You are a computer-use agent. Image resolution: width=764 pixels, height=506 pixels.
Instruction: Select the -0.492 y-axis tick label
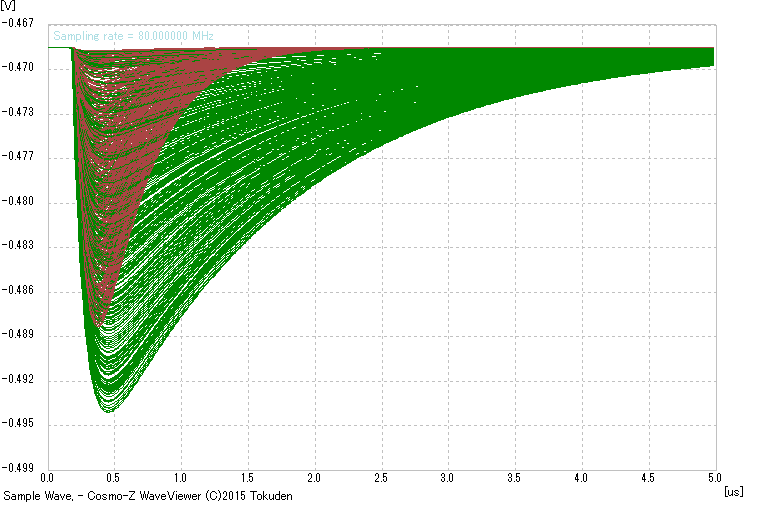click(21, 379)
